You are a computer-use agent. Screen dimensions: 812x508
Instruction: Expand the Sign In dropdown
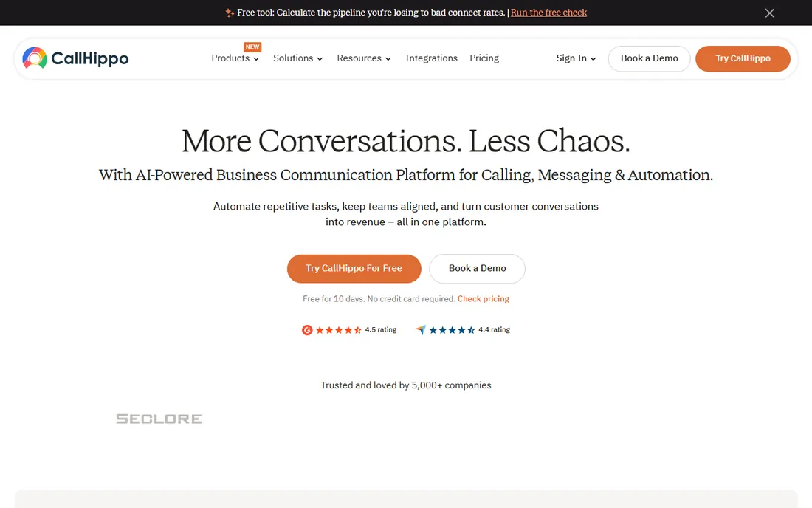click(576, 58)
